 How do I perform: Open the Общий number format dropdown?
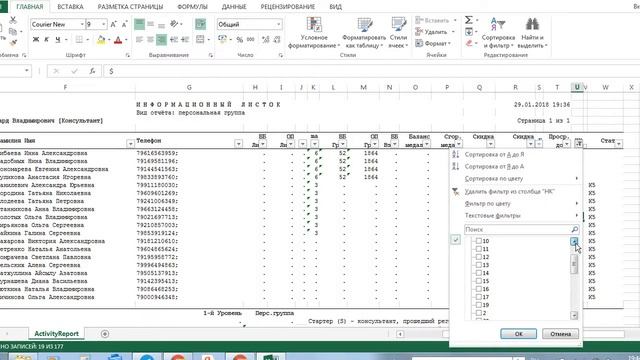pyautogui.click(x=278, y=24)
